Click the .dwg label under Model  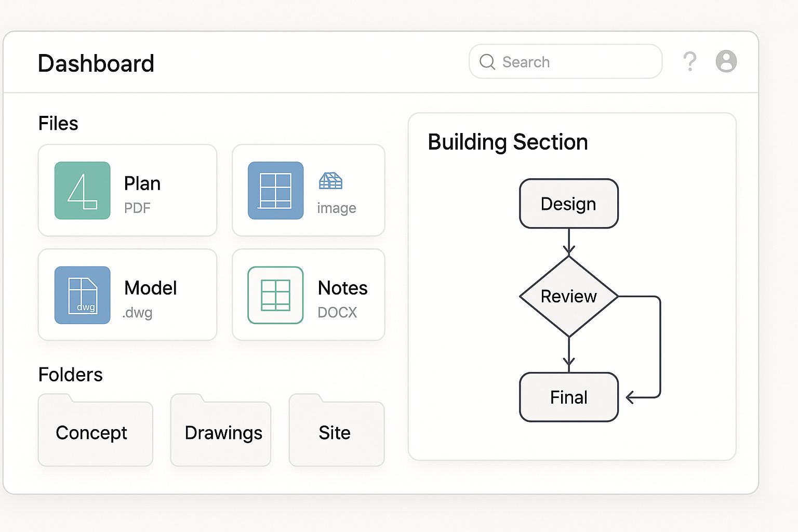(x=138, y=313)
